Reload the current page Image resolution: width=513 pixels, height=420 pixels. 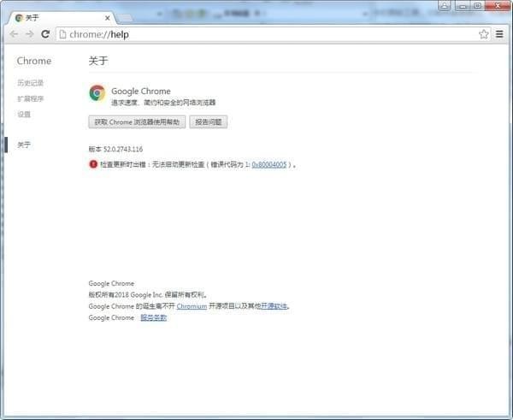pos(45,34)
